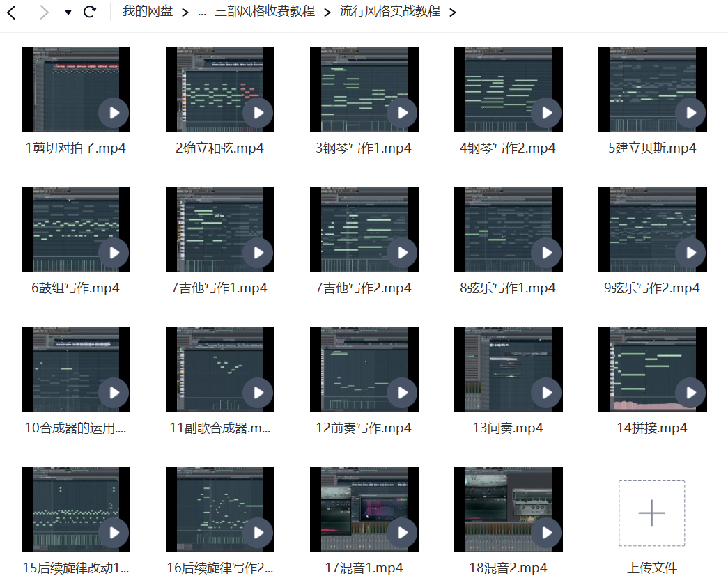Play the 17混音1.mp4 video

point(402,533)
